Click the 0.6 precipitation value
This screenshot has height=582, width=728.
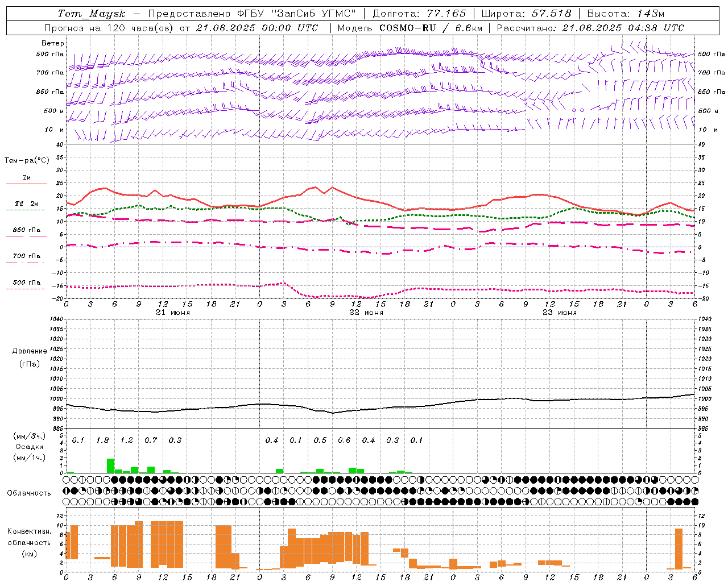(x=344, y=440)
